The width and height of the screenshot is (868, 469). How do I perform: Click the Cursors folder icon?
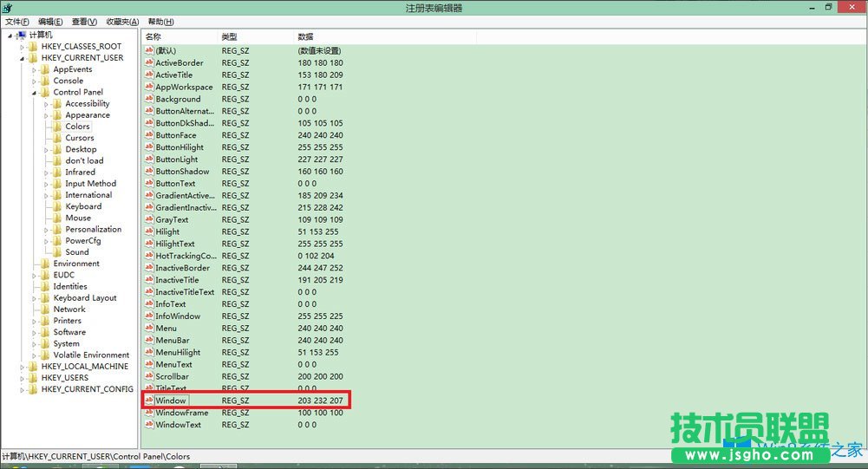[x=57, y=138]
